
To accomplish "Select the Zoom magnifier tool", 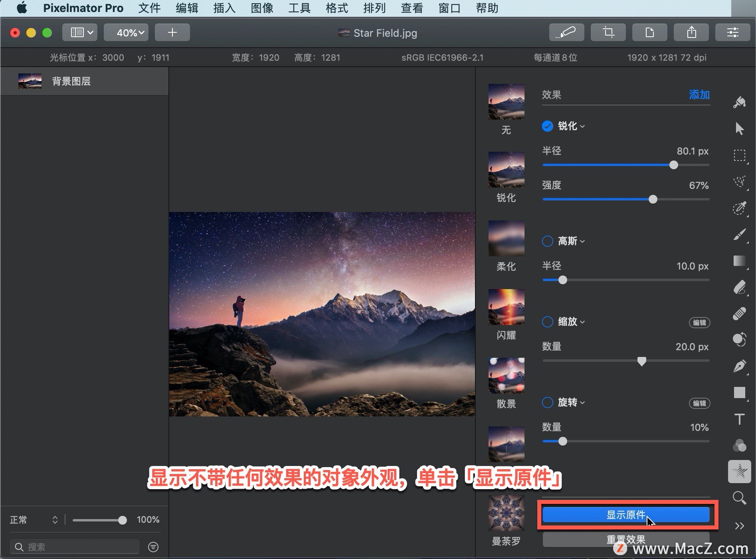I will (x=739, y=498).
